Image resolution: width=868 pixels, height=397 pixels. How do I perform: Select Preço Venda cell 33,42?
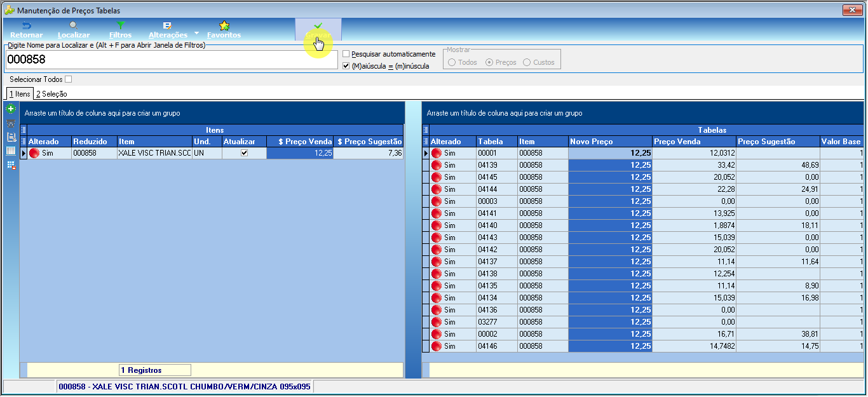point(694,165)
